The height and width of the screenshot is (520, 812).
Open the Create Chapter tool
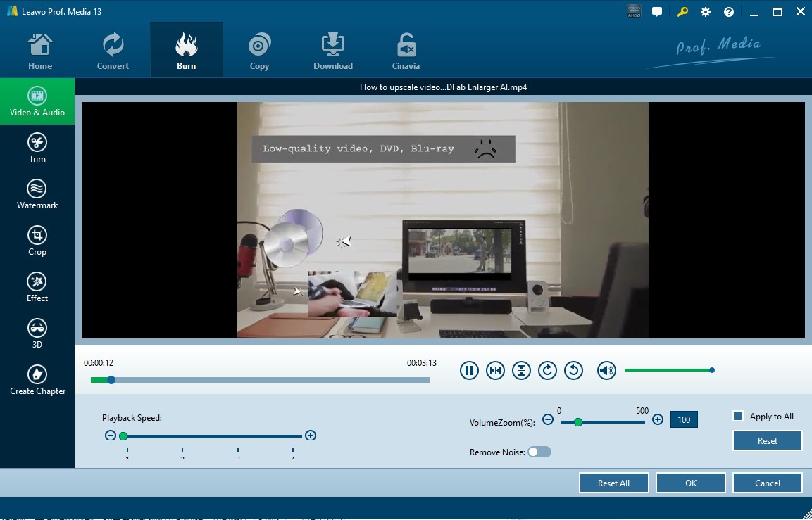pos(37,380)
